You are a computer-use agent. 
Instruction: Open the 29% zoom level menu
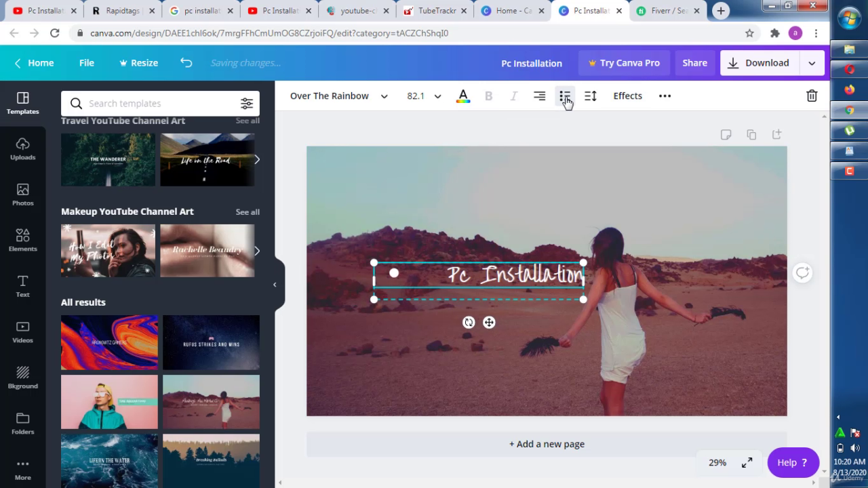(717, 462)
